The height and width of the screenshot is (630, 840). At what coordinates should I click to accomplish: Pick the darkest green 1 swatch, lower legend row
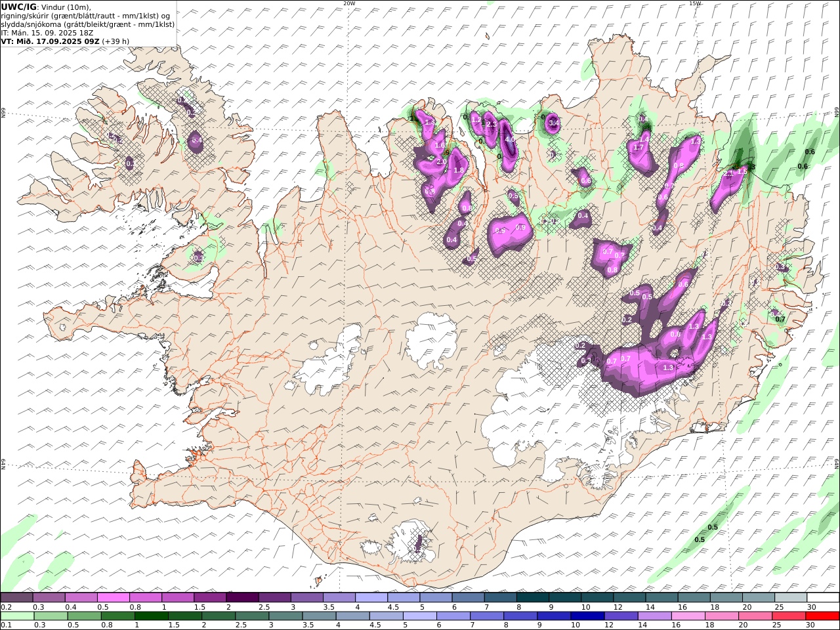coord(151,616)
